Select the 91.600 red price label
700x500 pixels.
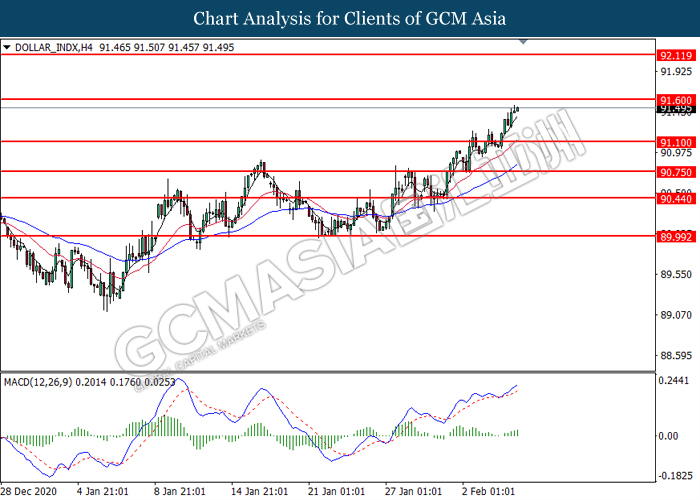click(x=676, y=100)
